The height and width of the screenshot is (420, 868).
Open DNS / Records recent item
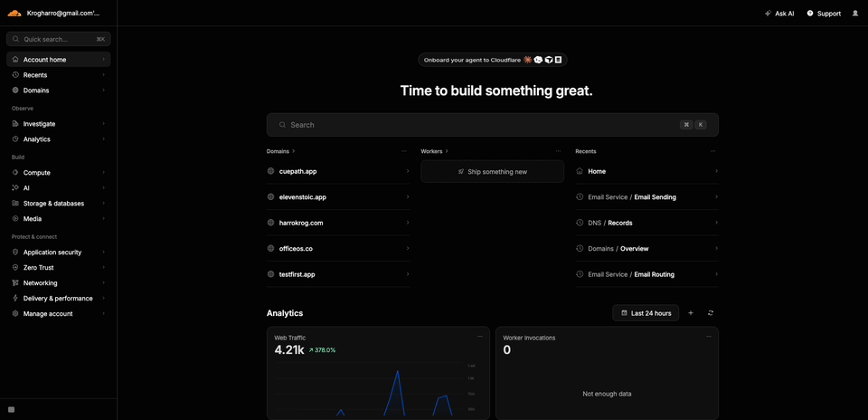tap(647, 223)
